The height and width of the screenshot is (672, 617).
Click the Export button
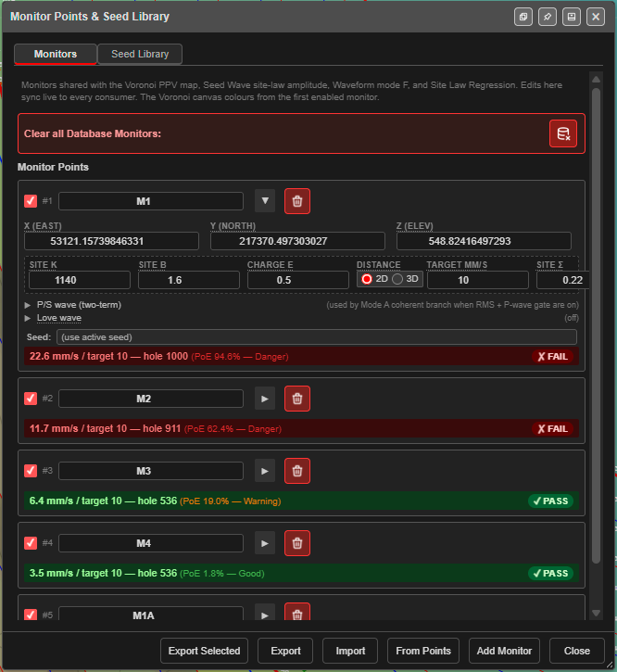(285, 651)
